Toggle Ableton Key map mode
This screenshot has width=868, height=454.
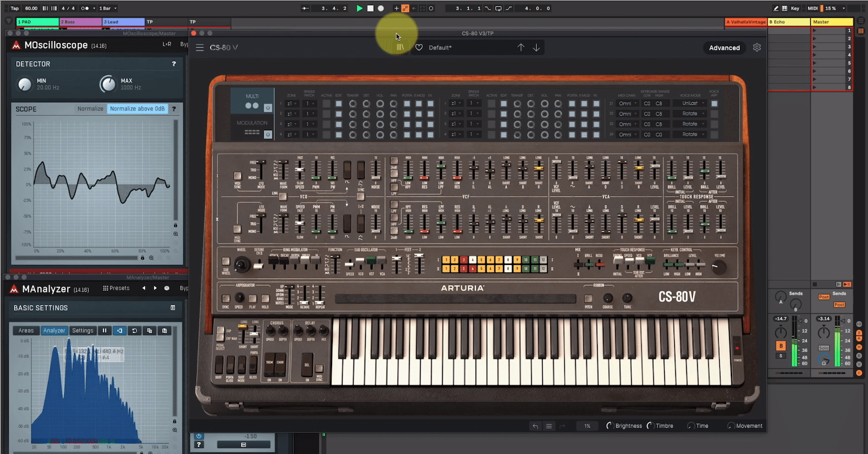click(795, 9)
